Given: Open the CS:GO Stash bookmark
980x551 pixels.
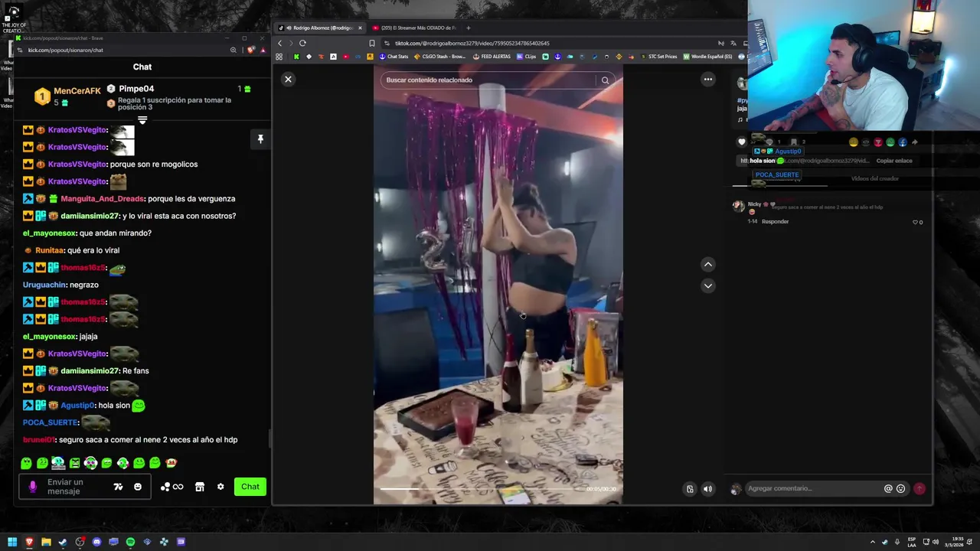Looking at the screenshot, I should (439, 57).
